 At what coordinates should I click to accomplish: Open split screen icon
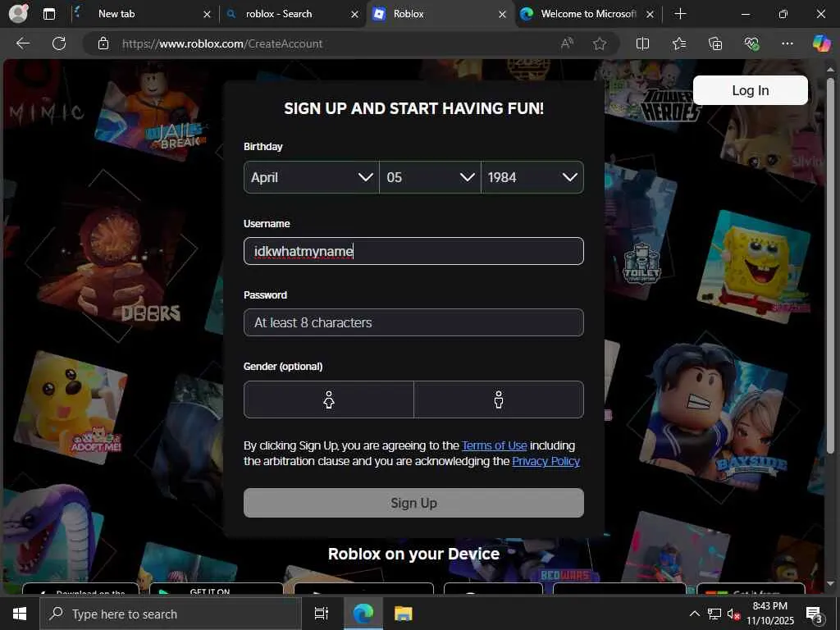coord(642,43)
